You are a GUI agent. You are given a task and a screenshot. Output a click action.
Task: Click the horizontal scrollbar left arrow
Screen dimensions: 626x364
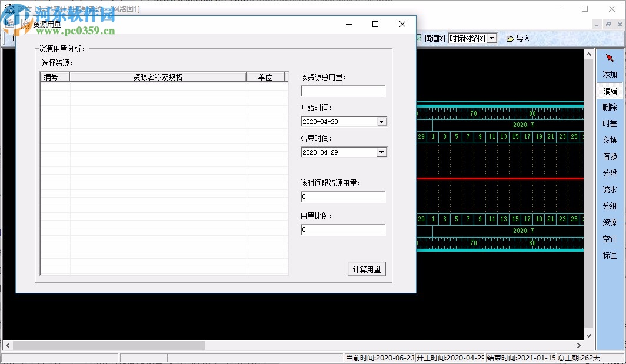tap(8, 346)
